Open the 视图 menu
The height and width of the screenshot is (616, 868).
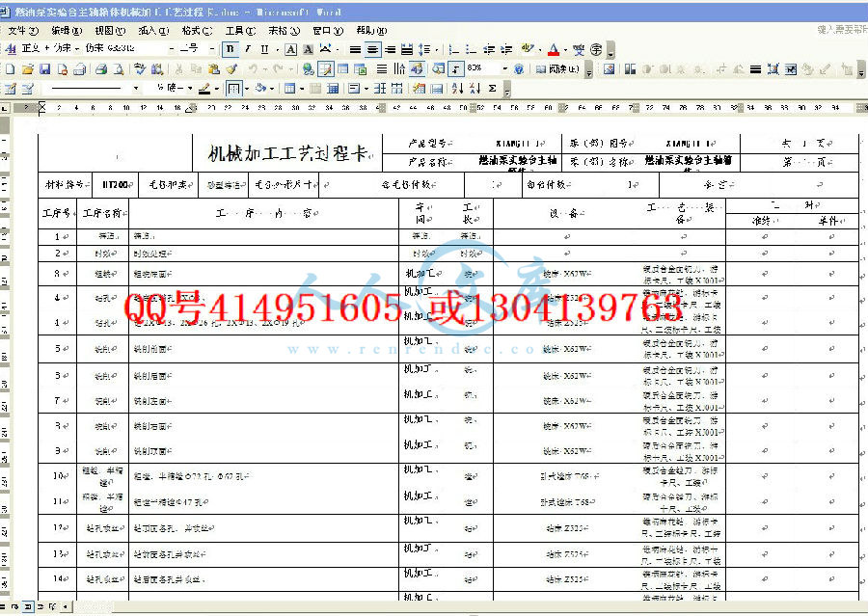[x=110, y=31]
